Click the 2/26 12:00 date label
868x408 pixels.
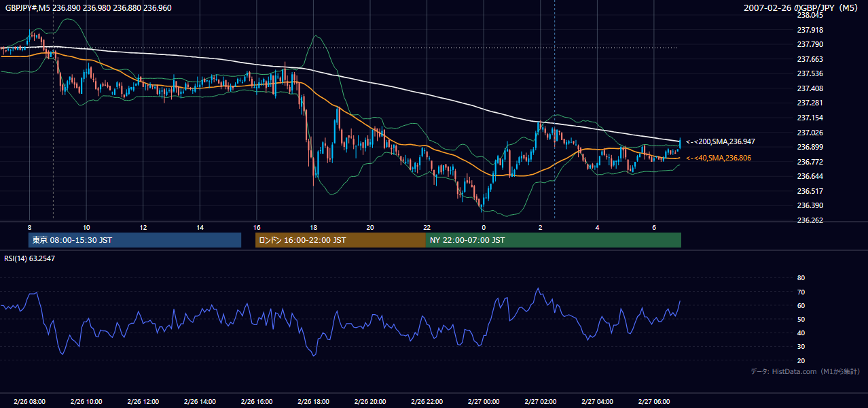[x=143, y=402]
